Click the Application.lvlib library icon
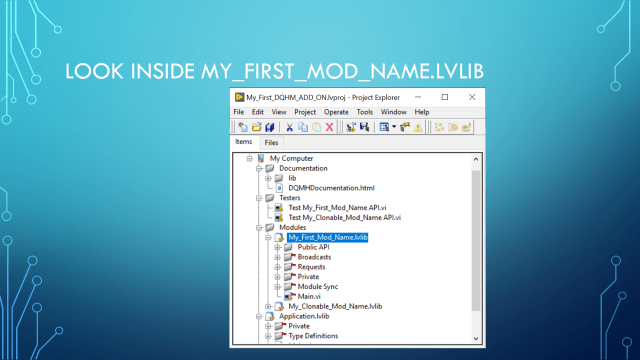The image size is (640, 360). [269, 316]
